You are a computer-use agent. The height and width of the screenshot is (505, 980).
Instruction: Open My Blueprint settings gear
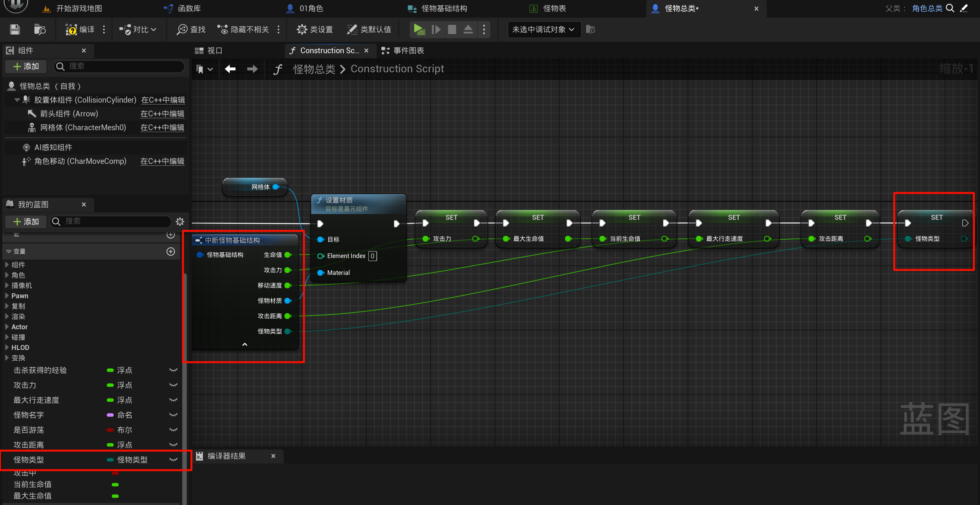point(180,222)
